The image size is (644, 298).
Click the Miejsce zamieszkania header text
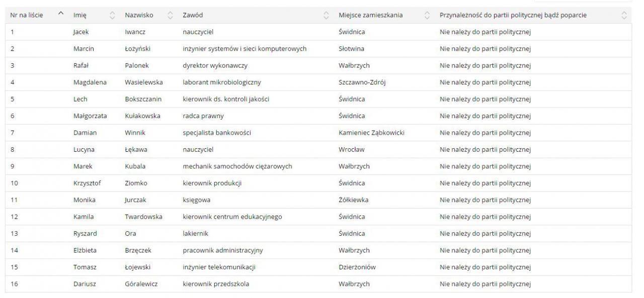(x=371, y=16)
